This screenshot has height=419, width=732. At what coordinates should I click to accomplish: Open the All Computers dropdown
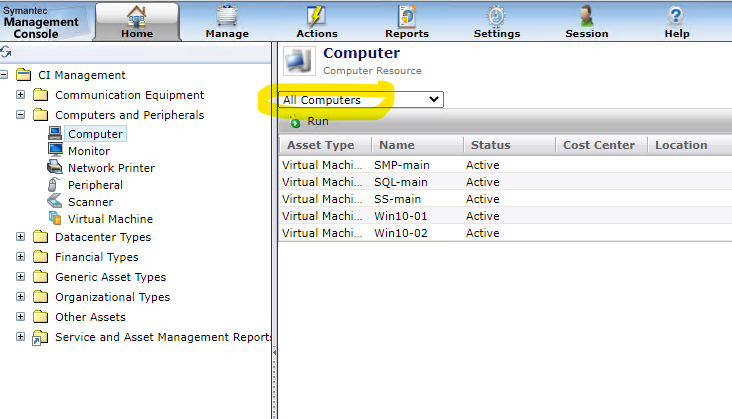pos(361,100)
